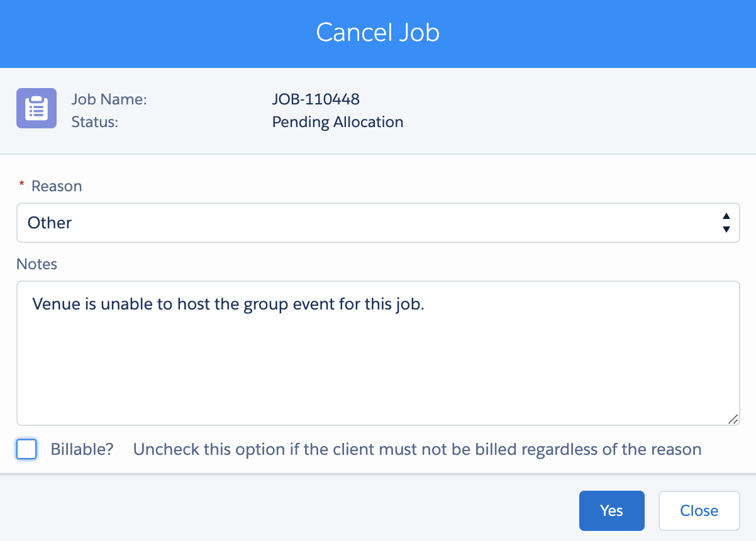Click the Pending Allocation status value
The height and width of the screenshot is (541, 756).
tap(338, 122)
